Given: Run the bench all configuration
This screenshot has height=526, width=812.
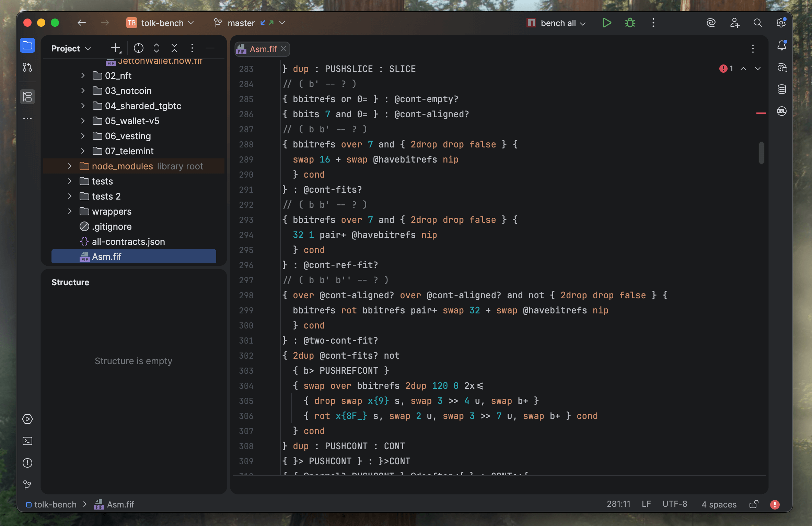Looking at the screenshot, I should [606, 23].
